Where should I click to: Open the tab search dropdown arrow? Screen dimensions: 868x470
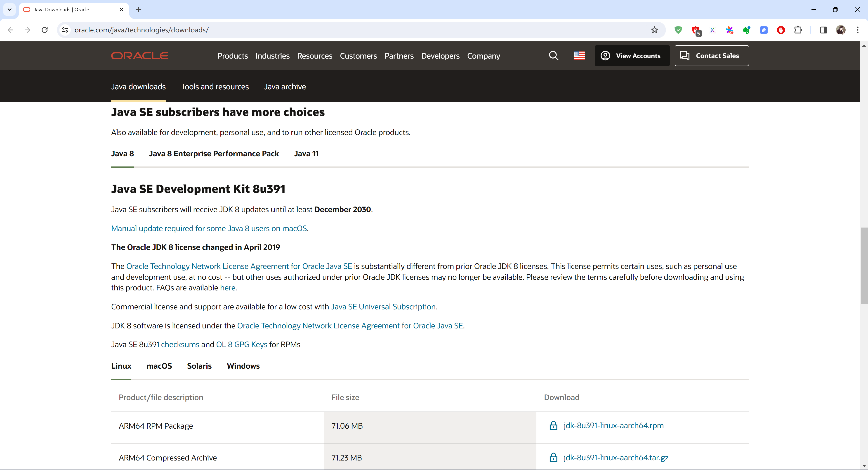coord(9,9)
